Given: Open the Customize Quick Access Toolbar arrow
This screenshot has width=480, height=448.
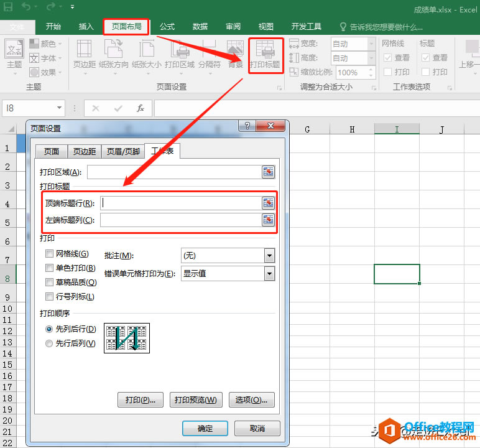Looking at the screenshot, I should (72, 7).
